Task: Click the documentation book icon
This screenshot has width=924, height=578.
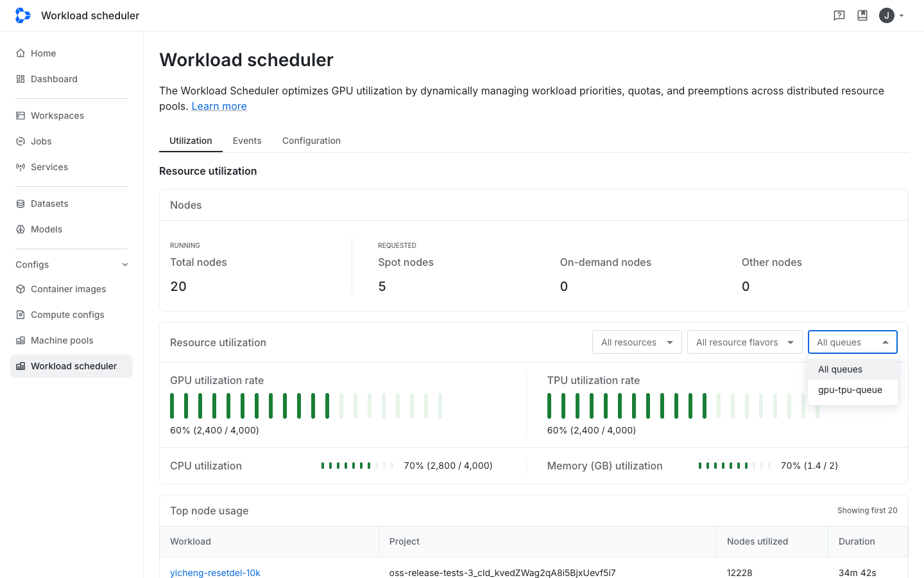Action: pos(862,15)
